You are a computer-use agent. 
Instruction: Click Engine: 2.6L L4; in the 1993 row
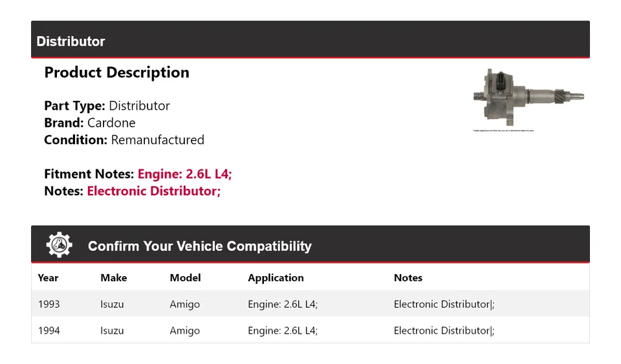[x=283, y=305]
